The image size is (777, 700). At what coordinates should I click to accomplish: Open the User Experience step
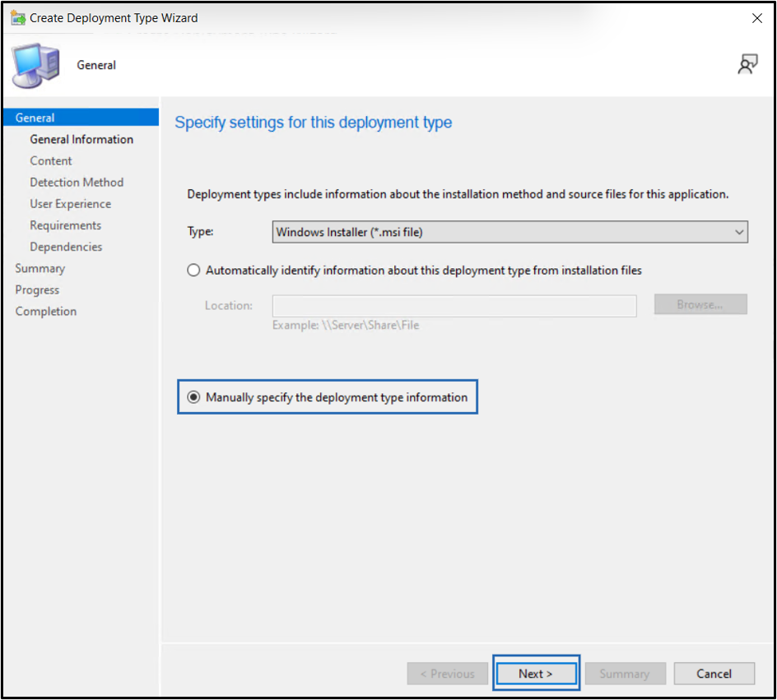70,204
